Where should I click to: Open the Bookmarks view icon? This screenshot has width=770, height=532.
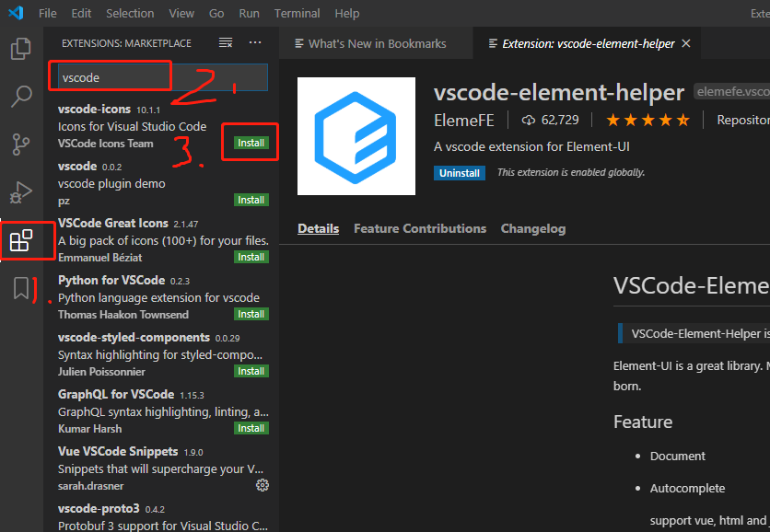(20, 288)
